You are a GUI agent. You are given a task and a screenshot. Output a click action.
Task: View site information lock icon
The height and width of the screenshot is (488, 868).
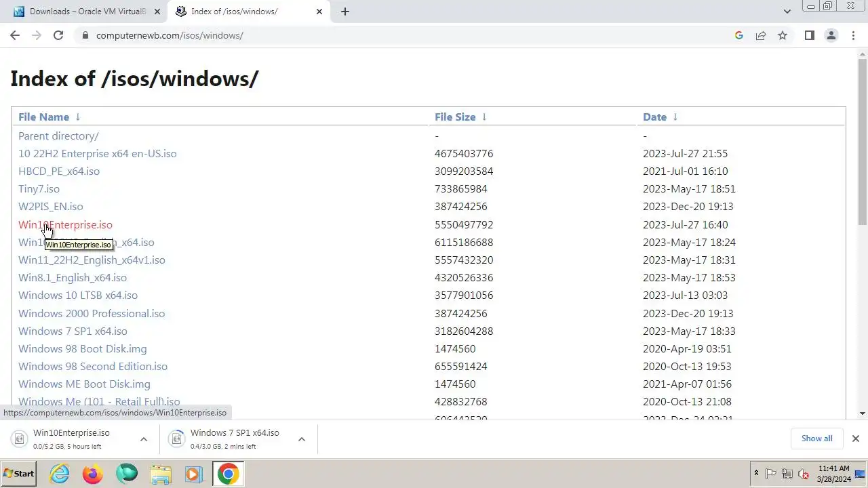pyautogui.click(x=85, y=35)
